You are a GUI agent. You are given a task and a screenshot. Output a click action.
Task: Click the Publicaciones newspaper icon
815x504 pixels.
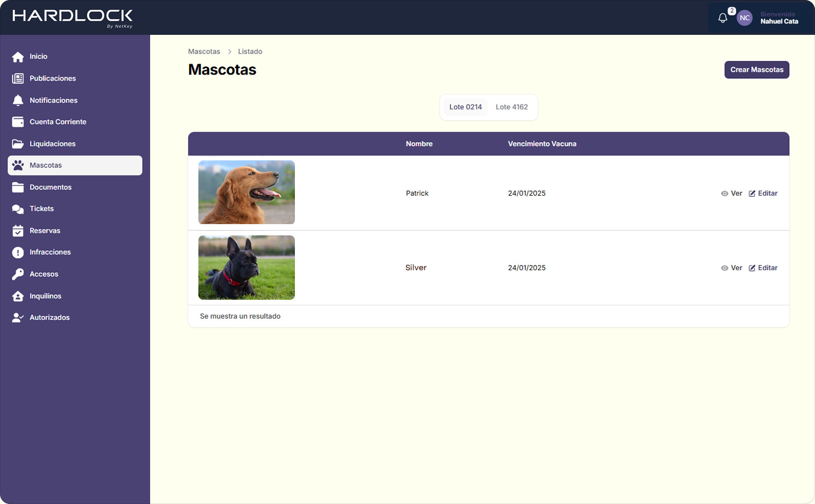(x=18, y=79)
